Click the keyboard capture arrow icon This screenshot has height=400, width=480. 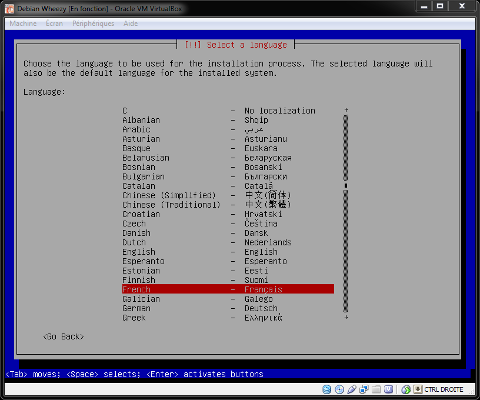pyautogui.click(x=418, y=389)
